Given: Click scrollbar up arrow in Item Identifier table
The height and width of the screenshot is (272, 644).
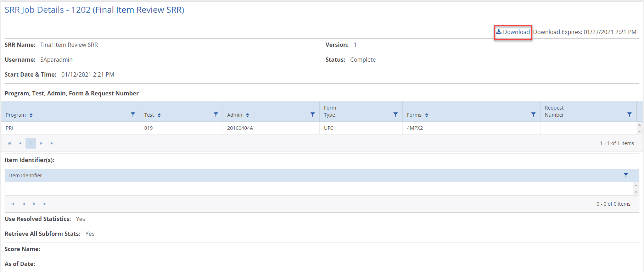Looking at the screenshot, I should click(636, 185).
